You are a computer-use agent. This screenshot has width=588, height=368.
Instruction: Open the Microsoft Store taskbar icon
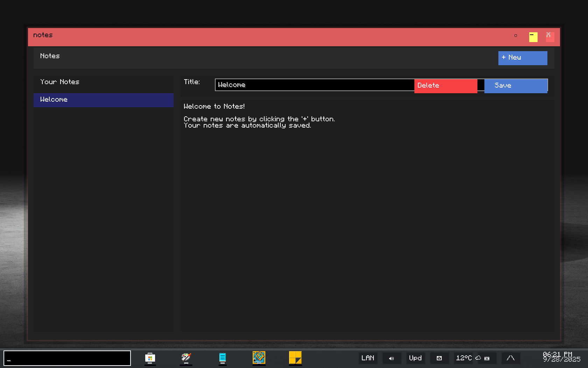tap(150, 358)
